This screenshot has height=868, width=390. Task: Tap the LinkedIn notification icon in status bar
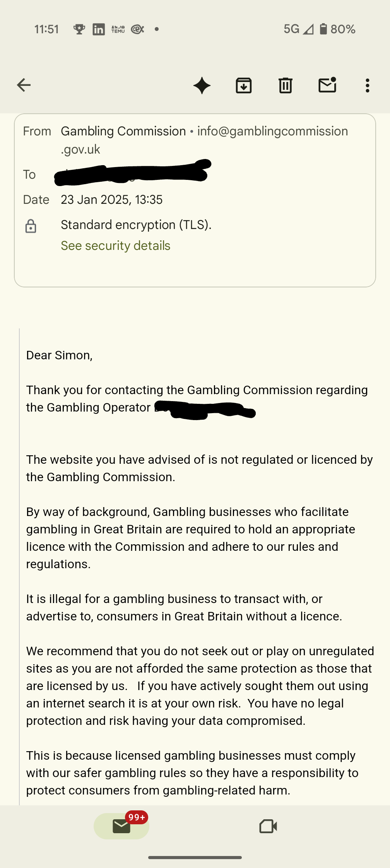[99, 29]
